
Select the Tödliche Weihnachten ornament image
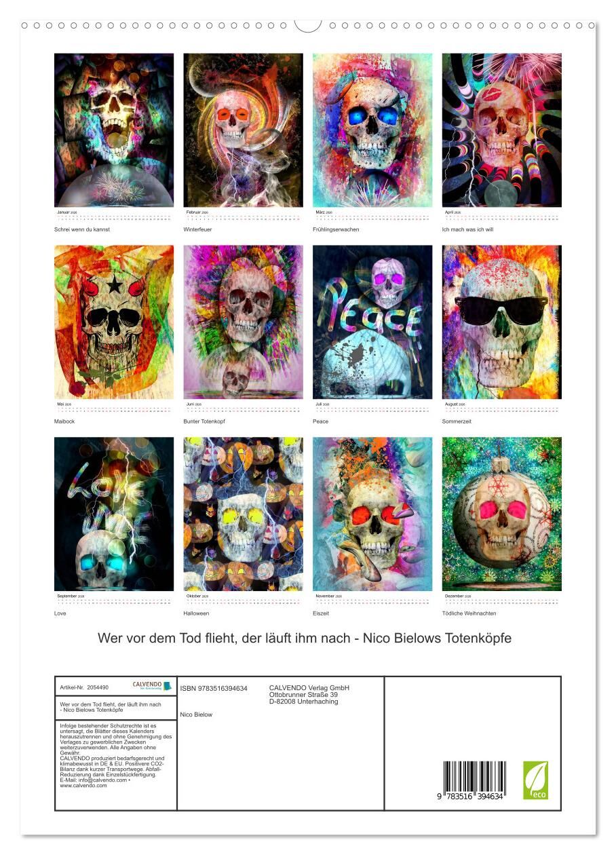point(502,514)
